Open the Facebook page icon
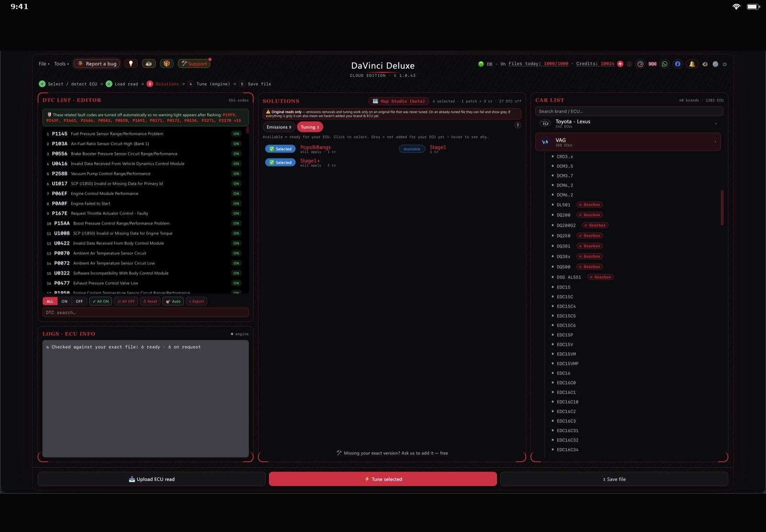The width and height of the screenshot is (766, 532). coord(677,64)
